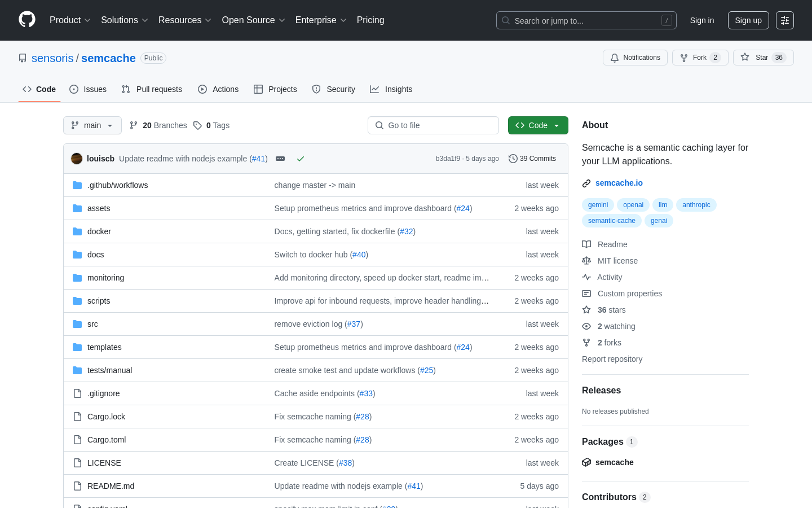
Task: Focus the Go to file field
Action: tap(433, 125)
